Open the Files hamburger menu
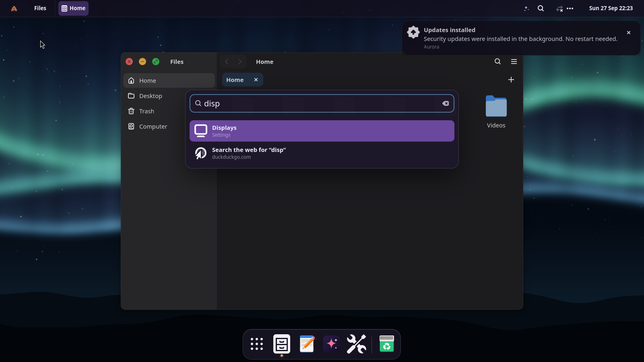Viewport: 644px width, 362px height. [514, 62]
